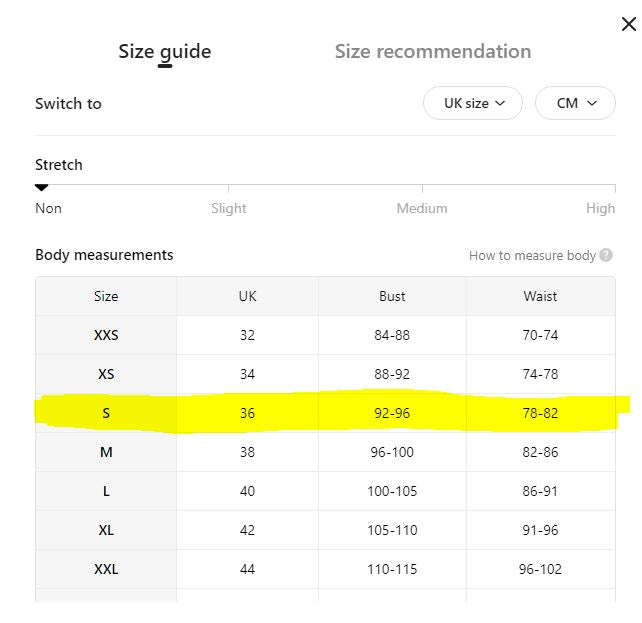
Task: Switch to the Size recommendation tab
Action: click(x=433, y=52)
